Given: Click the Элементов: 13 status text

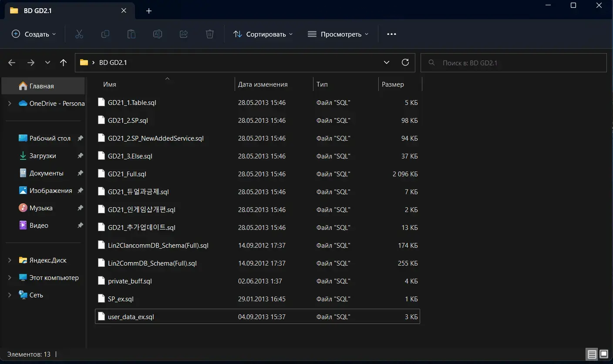Looking at the screenshot, I should tap(29, 354).
